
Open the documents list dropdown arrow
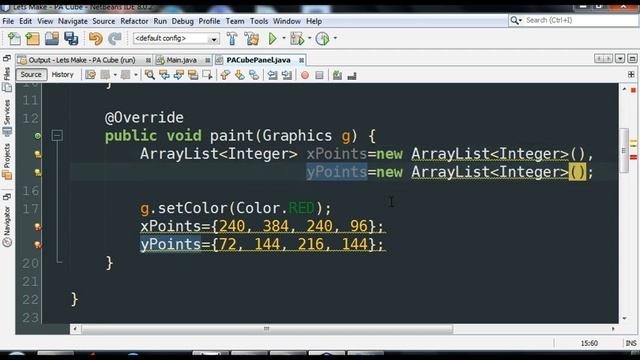point(620,59)
